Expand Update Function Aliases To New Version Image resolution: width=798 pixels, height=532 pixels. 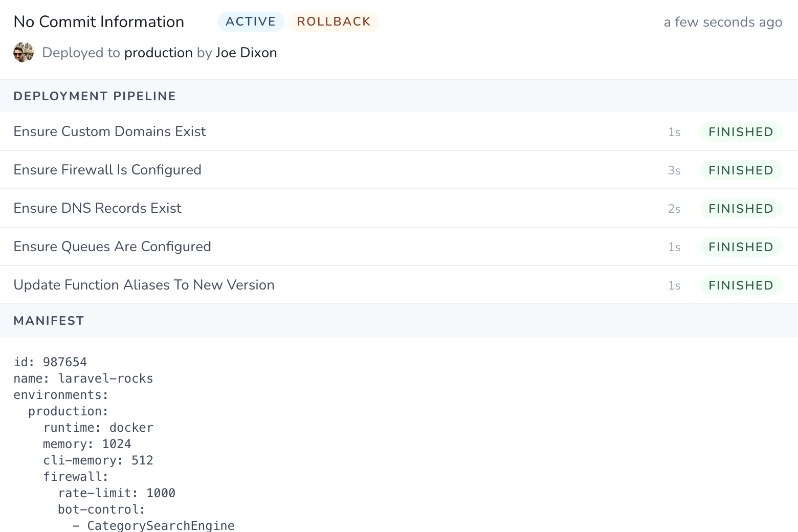pyautogui.click(x=144, y=285)
